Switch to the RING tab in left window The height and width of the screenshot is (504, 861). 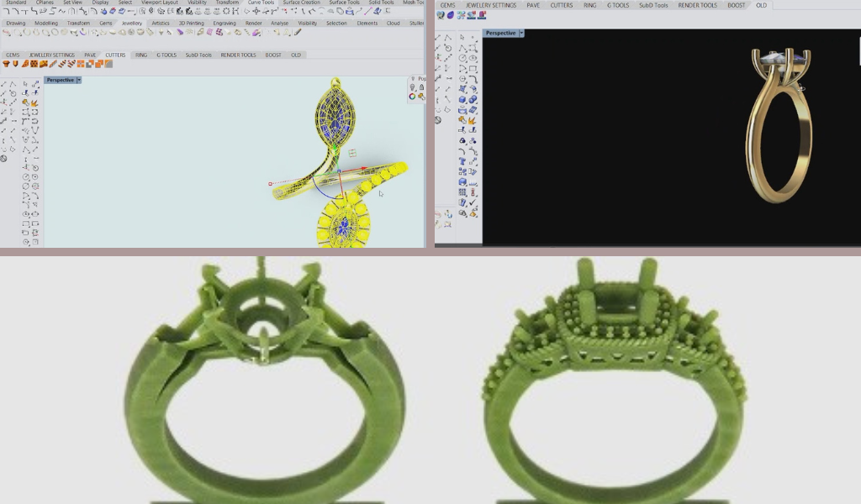point(141,55)
